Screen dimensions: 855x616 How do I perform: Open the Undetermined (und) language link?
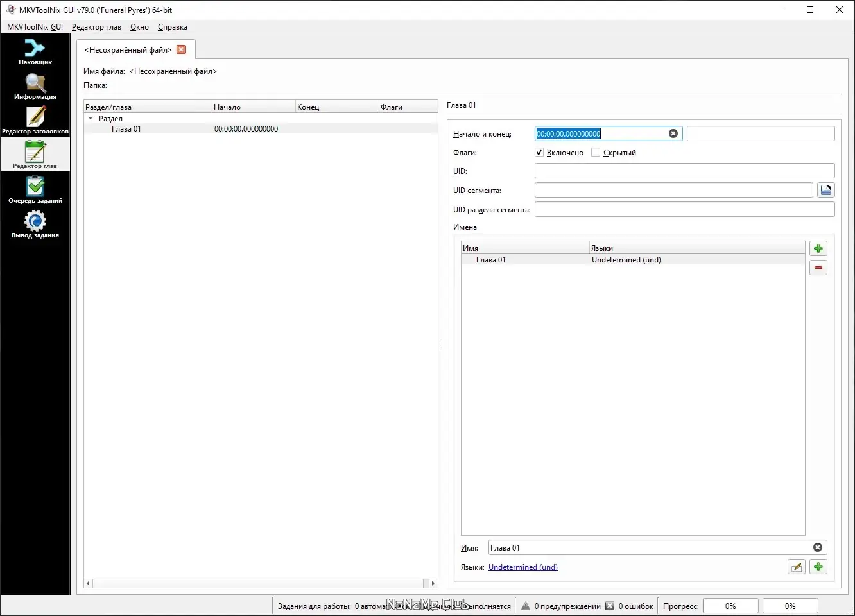522,567
